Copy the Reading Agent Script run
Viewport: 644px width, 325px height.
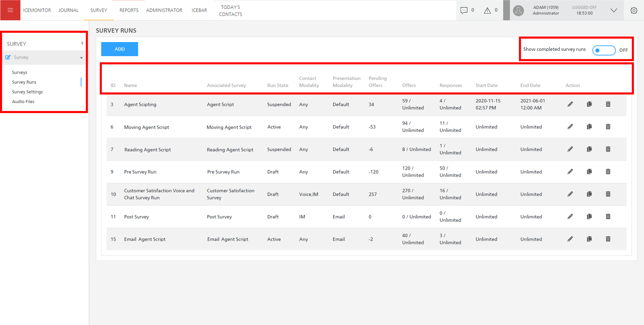pyautogui.click(x=589, y=149)
